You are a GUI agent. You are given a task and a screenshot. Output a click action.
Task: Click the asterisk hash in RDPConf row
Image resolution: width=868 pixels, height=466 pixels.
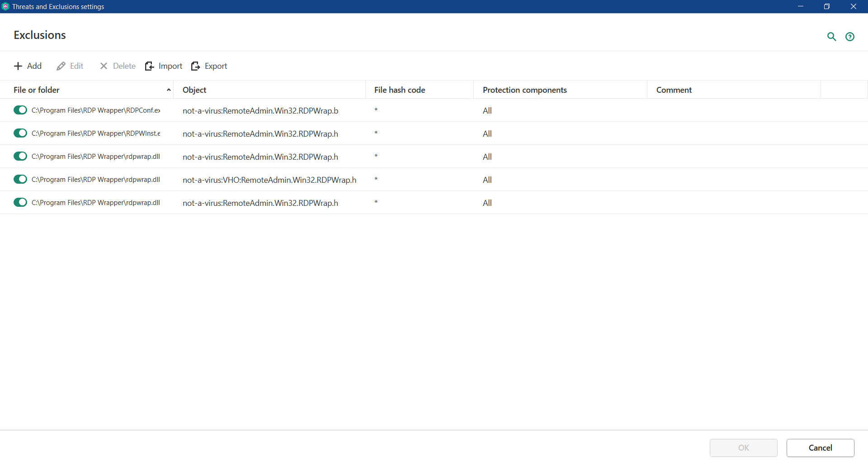tap(376, 110)
